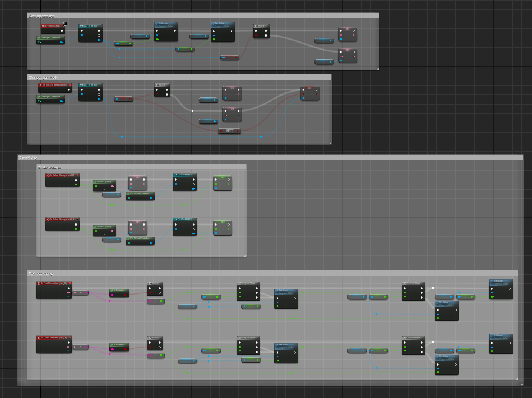Click the top To Text (Float) conversion node
Screen dimensions: 532x398
(104, 182)
